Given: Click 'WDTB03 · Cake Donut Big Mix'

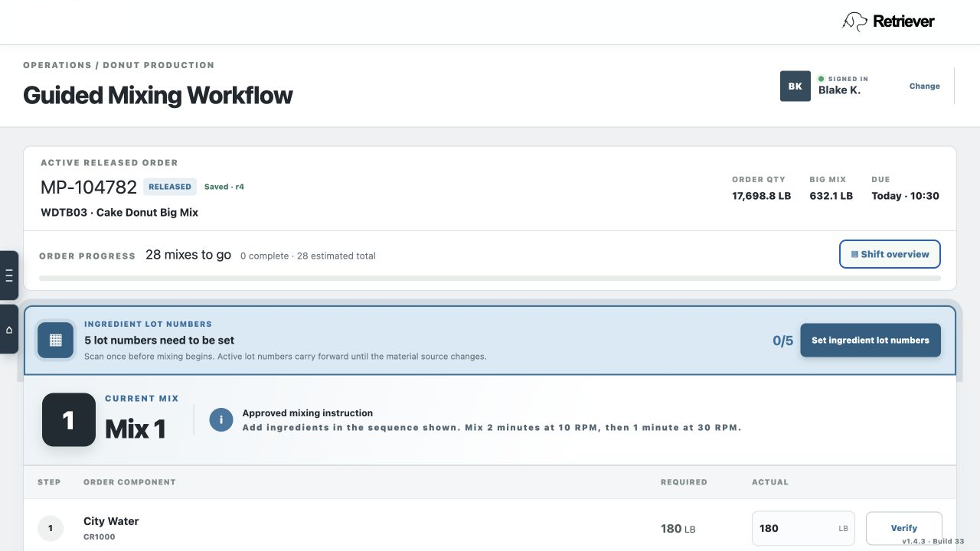Looking at the screenshot, I should pos(119,213).
